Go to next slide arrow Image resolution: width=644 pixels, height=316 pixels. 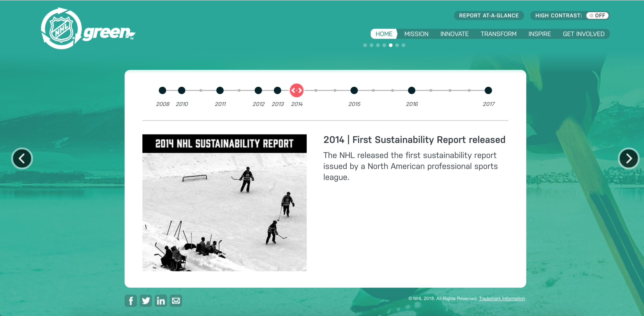tap(629, 158)
